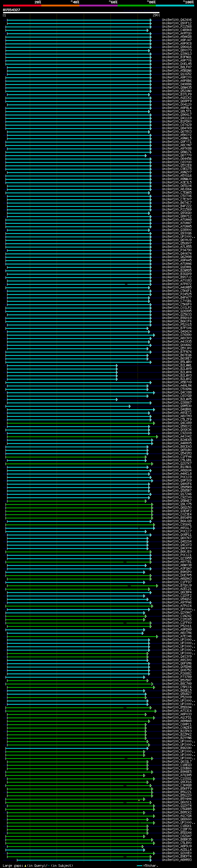Click the red 20% identity legend segment

(22, 6)
